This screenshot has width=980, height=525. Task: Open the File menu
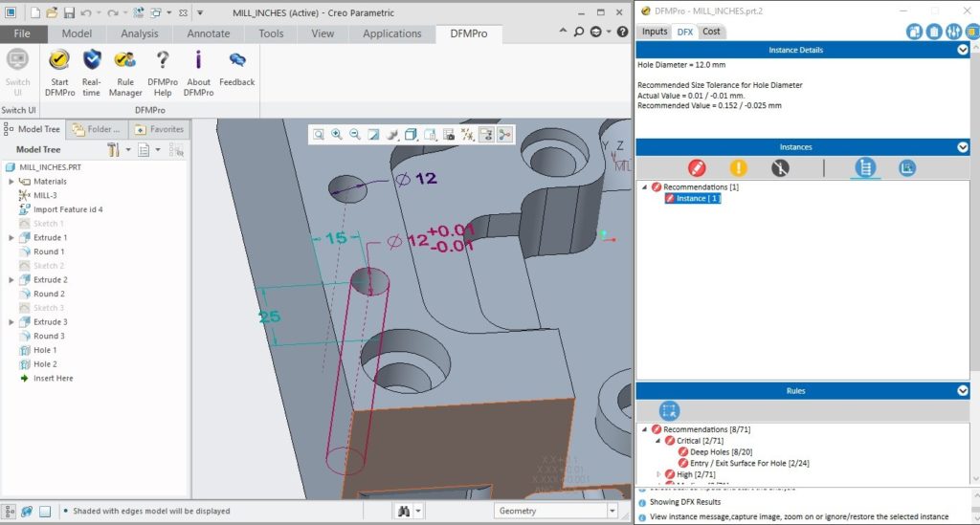coord(23,33)
